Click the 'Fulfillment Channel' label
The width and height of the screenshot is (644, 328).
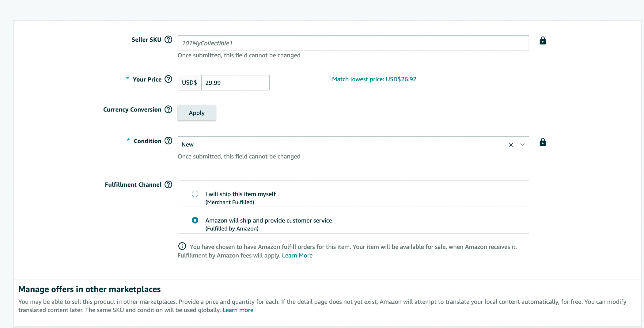tap(133, 185)
